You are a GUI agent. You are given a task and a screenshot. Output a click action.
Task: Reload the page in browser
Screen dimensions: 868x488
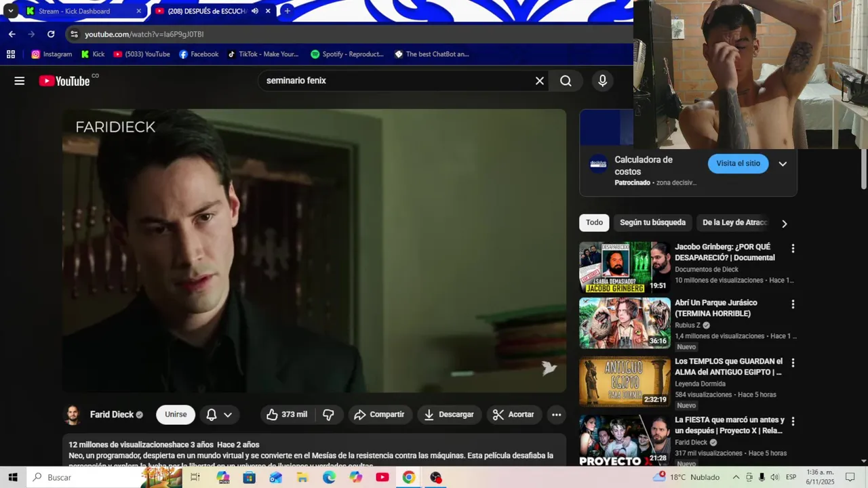[51, 34]
